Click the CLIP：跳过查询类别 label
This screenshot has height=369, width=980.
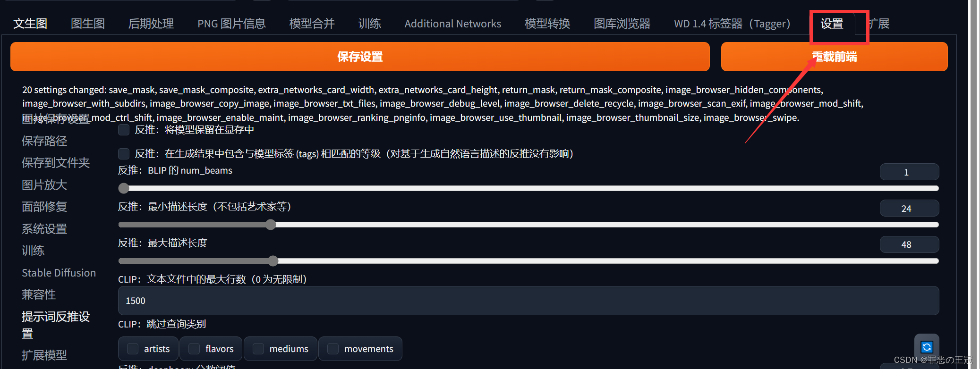click(162, 324)
